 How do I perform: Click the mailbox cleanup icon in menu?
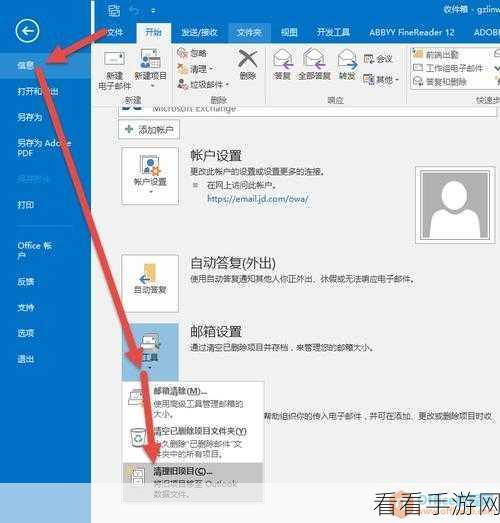(137, 398)
